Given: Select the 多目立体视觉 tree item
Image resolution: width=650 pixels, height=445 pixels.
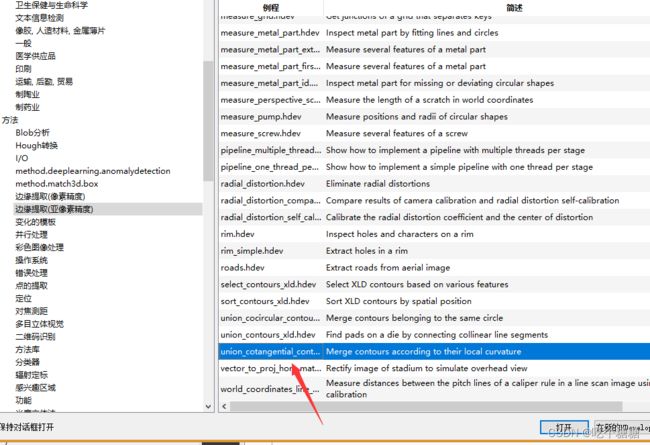Looking at the screenshot, I should click(x=39, y=323).
